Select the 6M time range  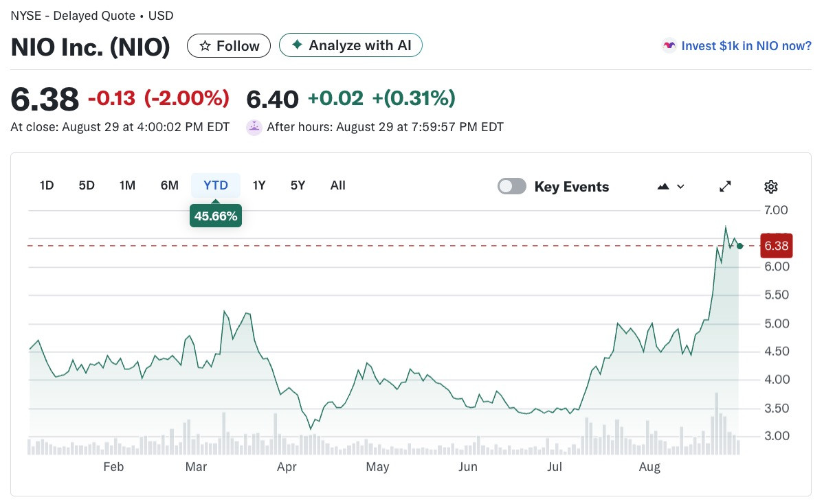coord(170,185)
